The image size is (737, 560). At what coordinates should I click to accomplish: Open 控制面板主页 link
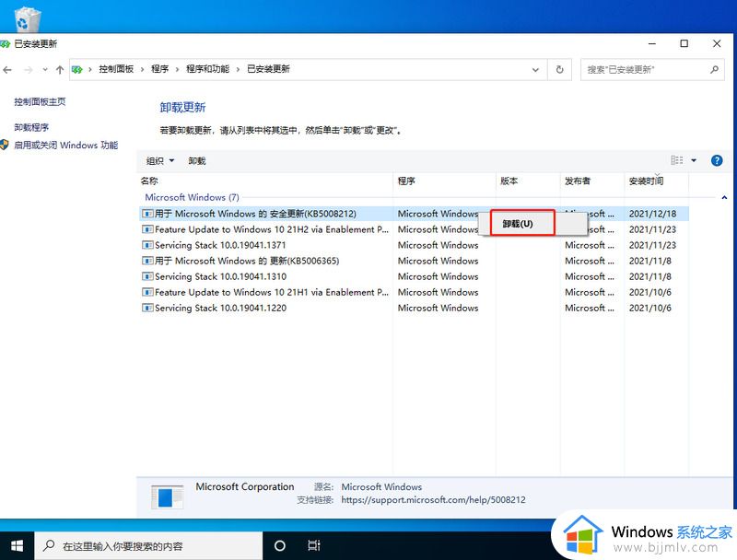pyautogui.click(x=40, y=101)
